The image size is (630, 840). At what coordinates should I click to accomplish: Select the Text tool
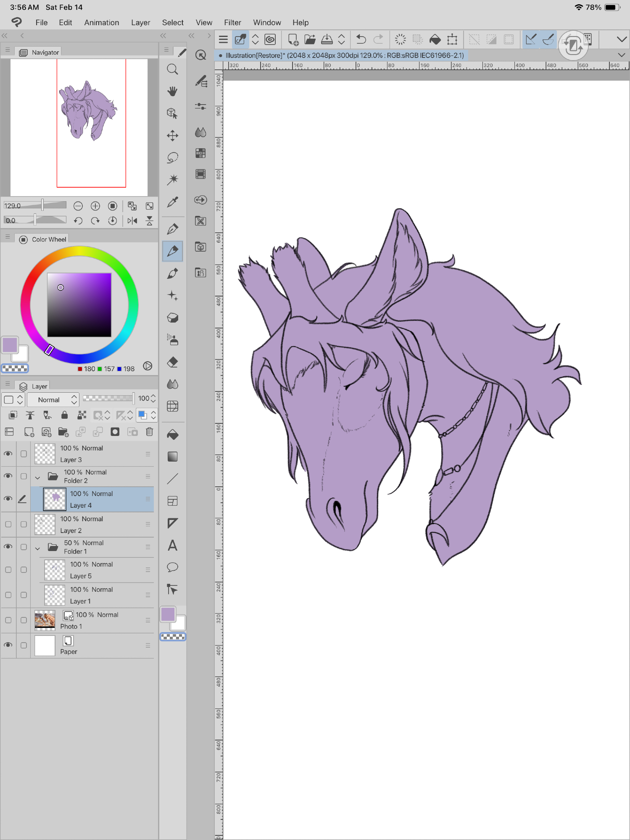[x=172, y=545]
